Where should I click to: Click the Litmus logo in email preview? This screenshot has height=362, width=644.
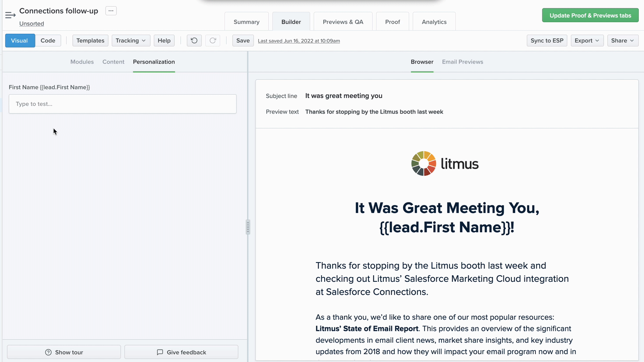tap(445, 163)
